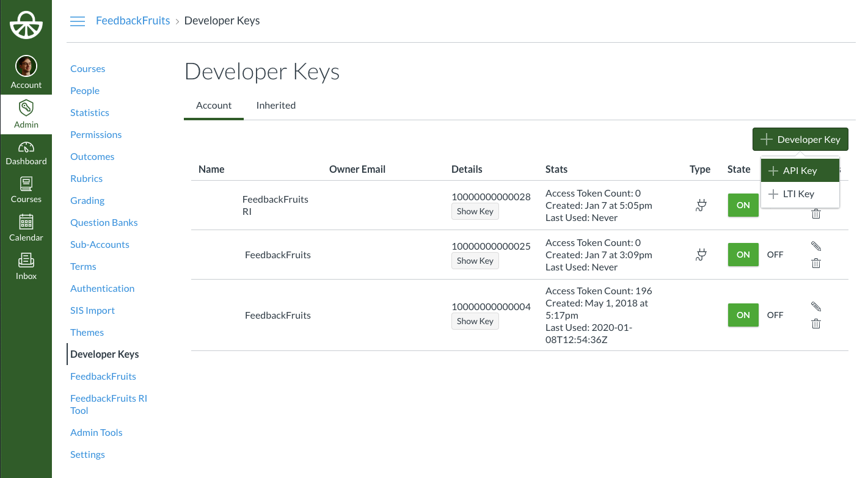Open the Grading sidebar link

point(87,200)
